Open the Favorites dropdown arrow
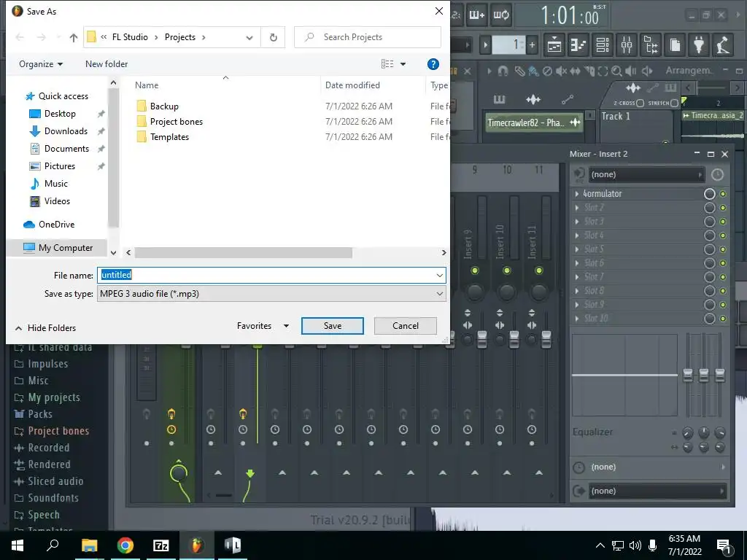Image resolution: width=747 pixels, height=560 pixels. click(x=286, y=326)
